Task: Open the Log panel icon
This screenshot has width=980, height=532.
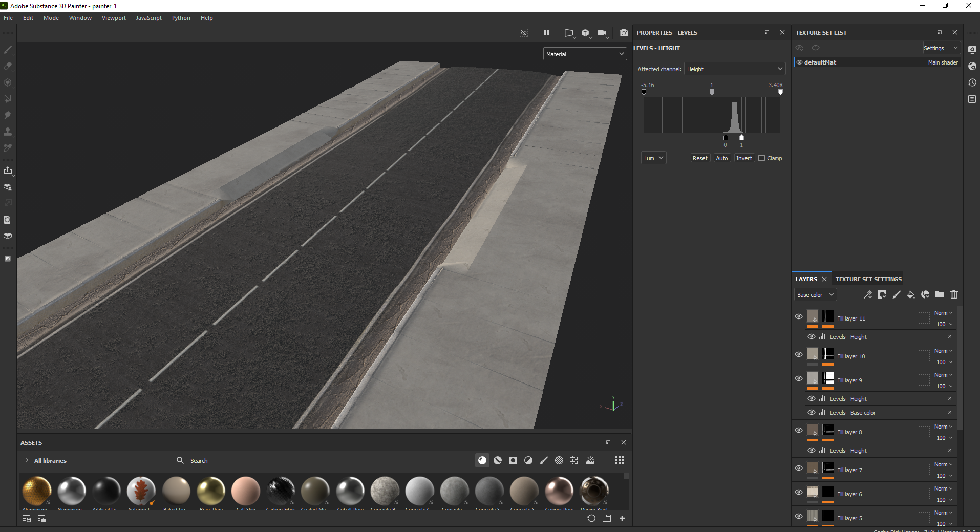Action: (x=972, y=99)
